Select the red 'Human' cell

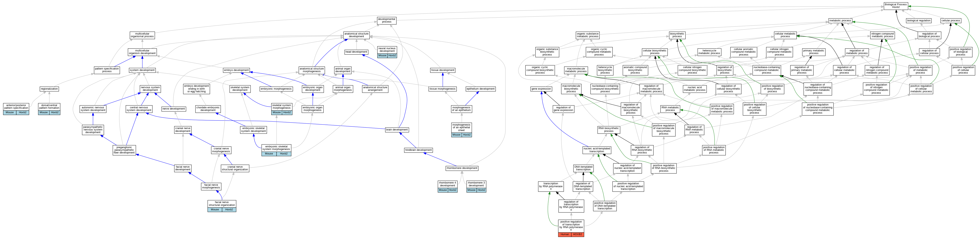point(565,235)
